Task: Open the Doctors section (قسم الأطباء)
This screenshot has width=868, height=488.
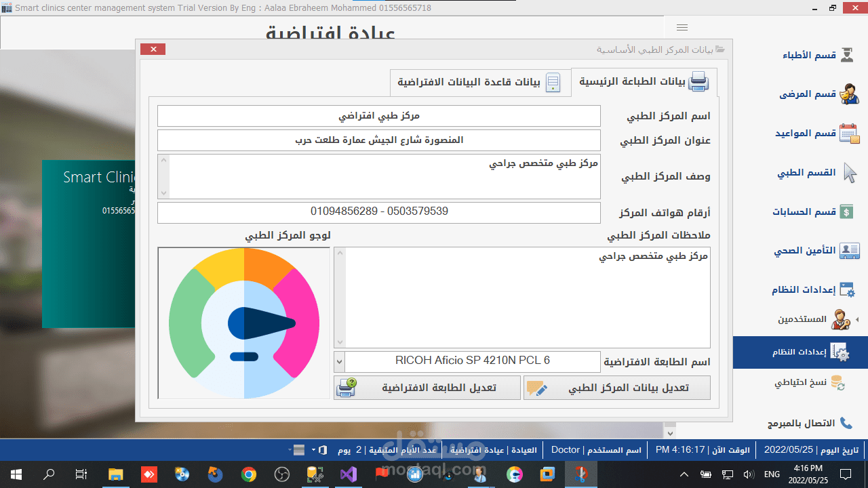Action: (819, 55)
